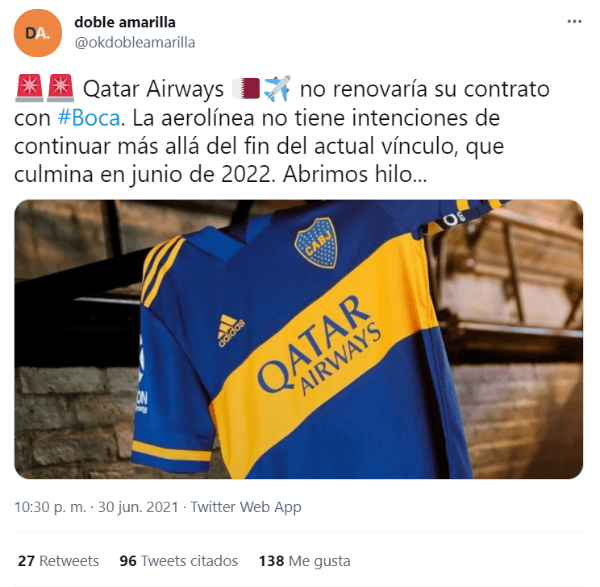View the 96 Tweets citados list
This screenshot has width=600, height=587.
tap(179, 561)
